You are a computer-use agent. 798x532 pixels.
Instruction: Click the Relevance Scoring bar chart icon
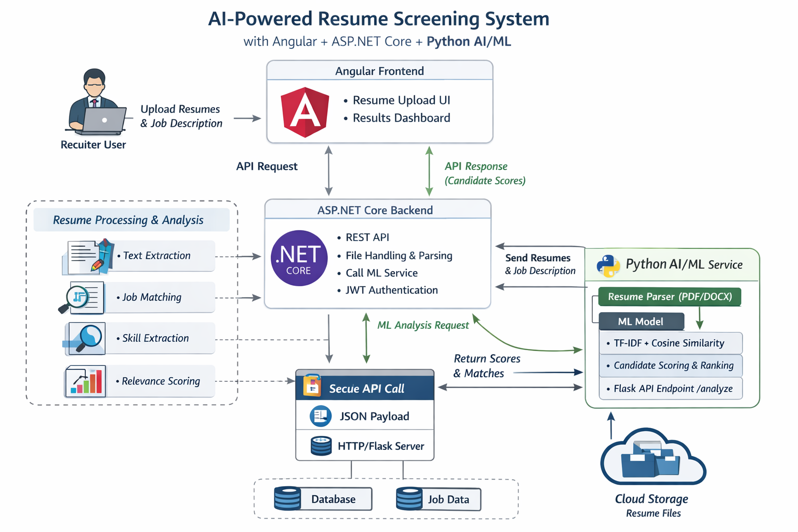tap(85, 381)
